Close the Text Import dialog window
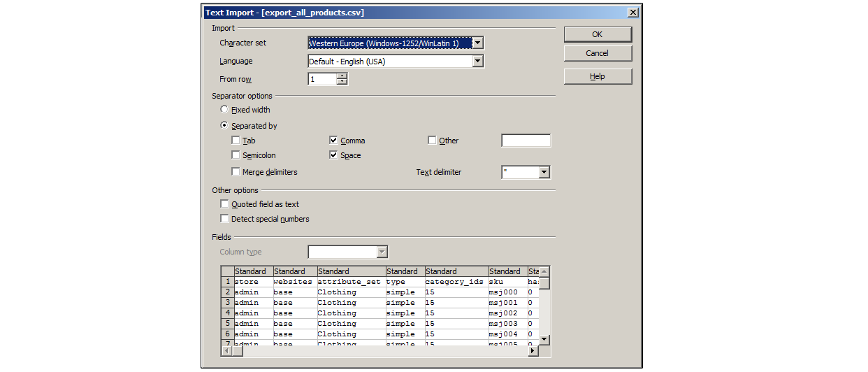The width and height of the screenshot is (868, 372). 632,13
